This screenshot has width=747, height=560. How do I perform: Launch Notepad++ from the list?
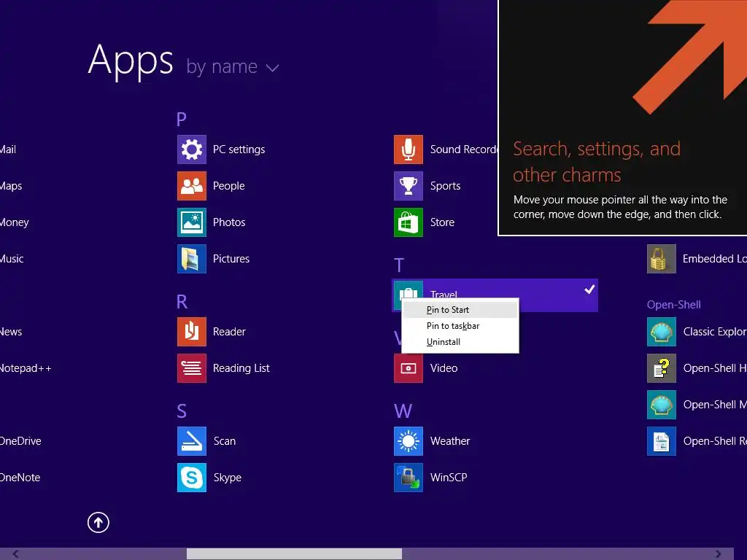pos(26,368)
